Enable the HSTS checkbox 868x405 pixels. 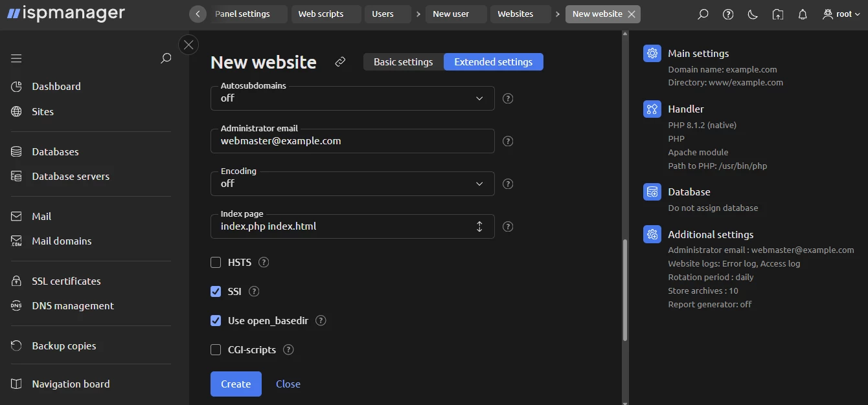tap(216, 262)
